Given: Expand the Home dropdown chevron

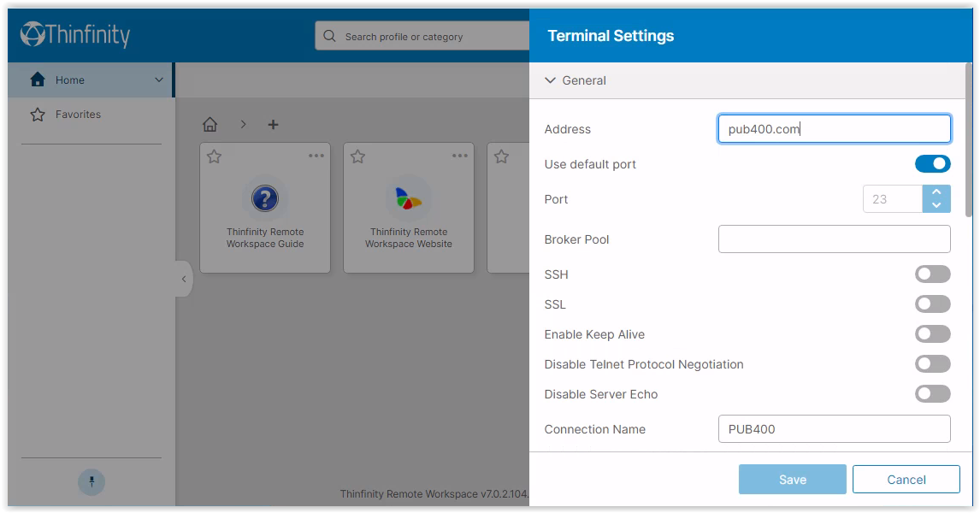Looking at the screenshot, I should [159, 80].
